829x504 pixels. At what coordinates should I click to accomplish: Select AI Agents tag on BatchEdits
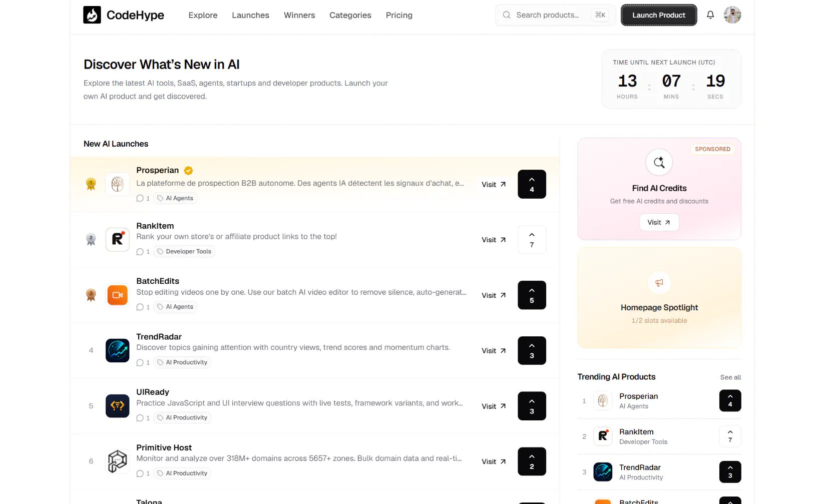pos(175,307)
